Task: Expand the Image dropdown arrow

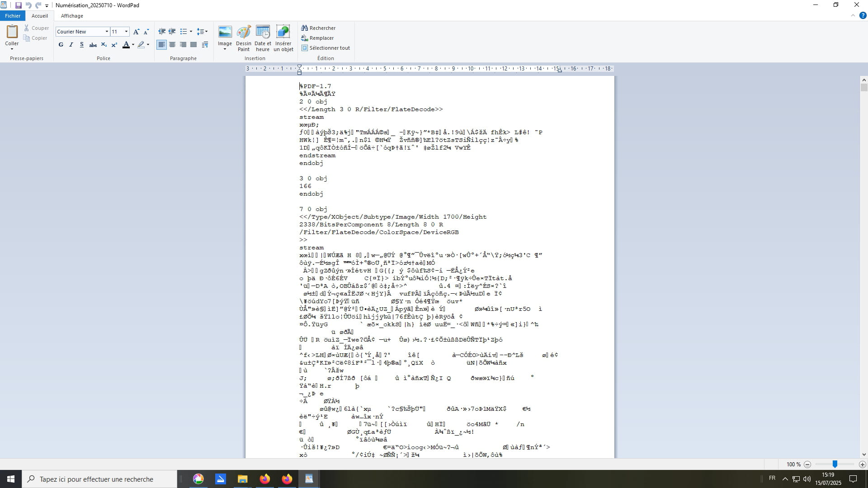Action: pos(225,49)
